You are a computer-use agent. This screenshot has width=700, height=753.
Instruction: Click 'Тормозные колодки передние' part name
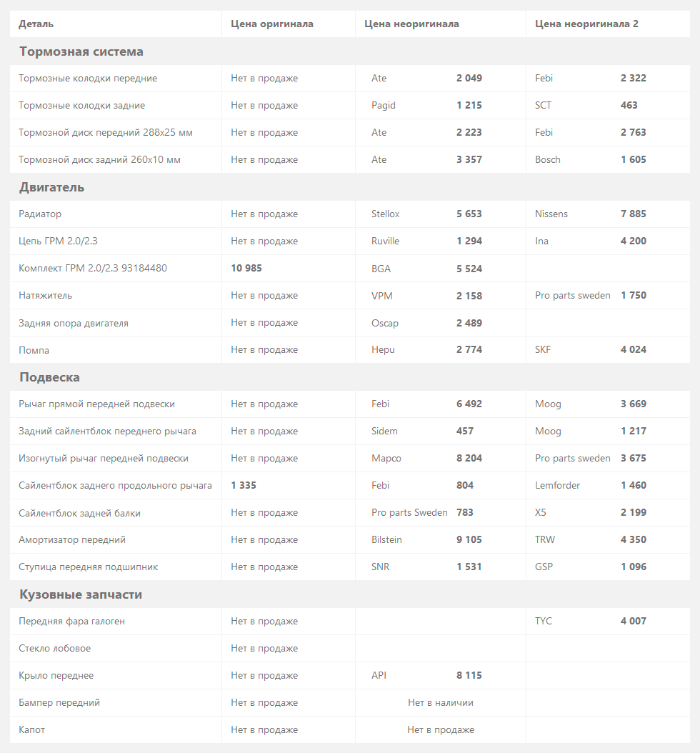(x=88, y=79)
